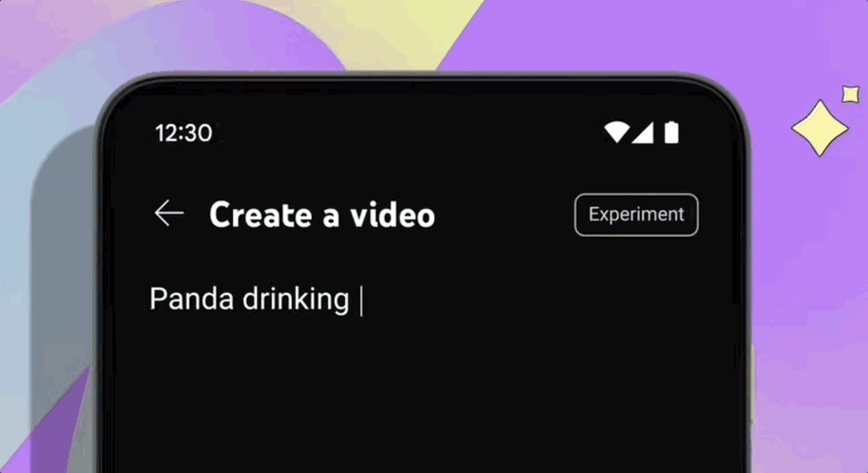Viewport: 868px width, 473px height.
Task: Click the Experiment badge button
Action: click(636, 215)
